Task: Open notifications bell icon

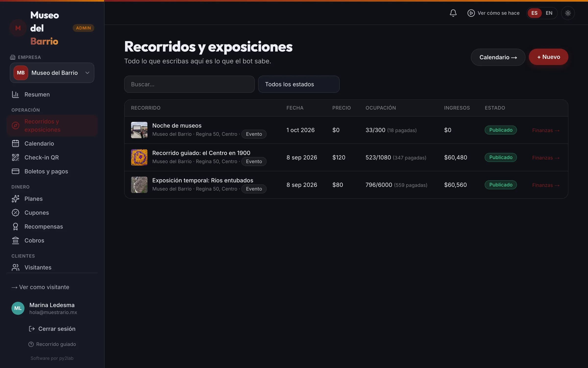Action: [453, 13]
